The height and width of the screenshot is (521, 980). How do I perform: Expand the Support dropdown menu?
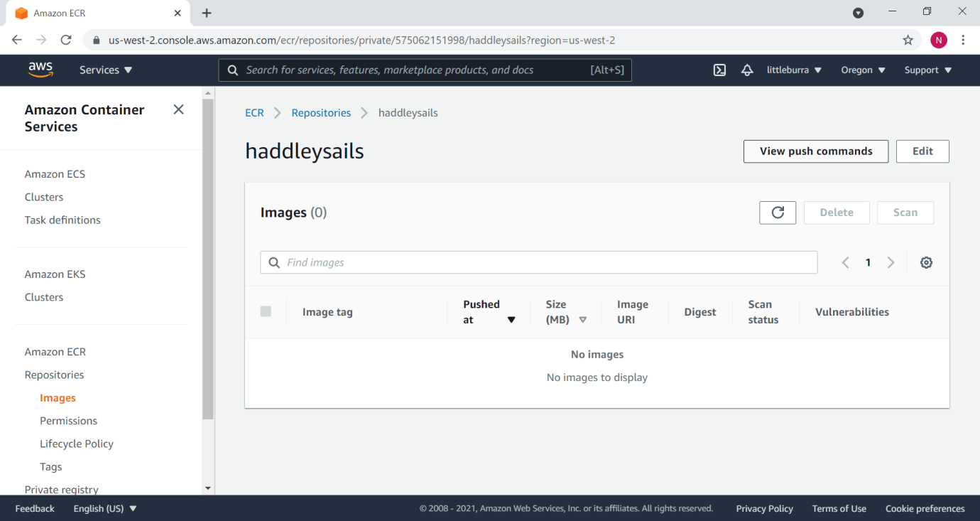pos(927,70)
